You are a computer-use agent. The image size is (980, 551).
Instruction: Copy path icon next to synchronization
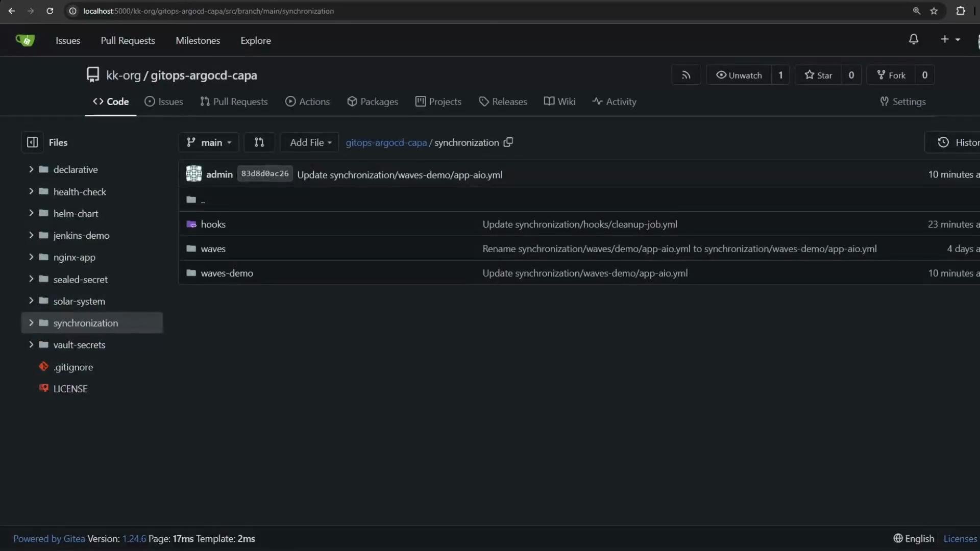coord(508,142)
